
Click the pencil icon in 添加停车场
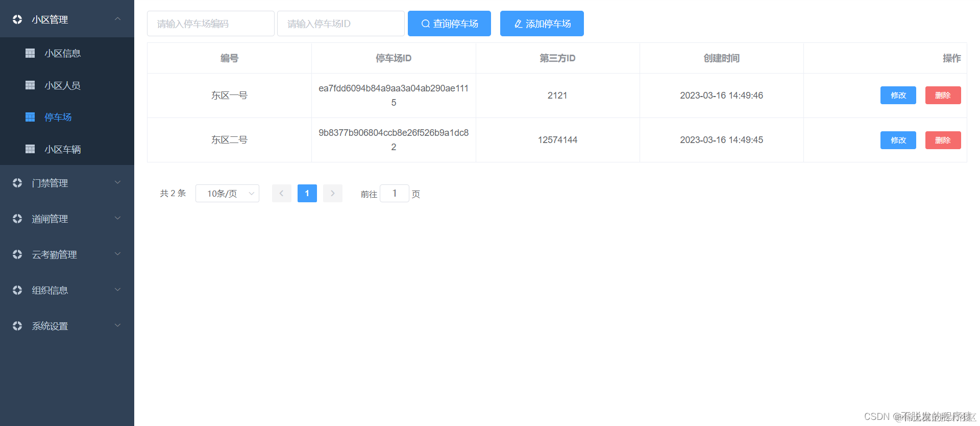(x=518, y=23)
